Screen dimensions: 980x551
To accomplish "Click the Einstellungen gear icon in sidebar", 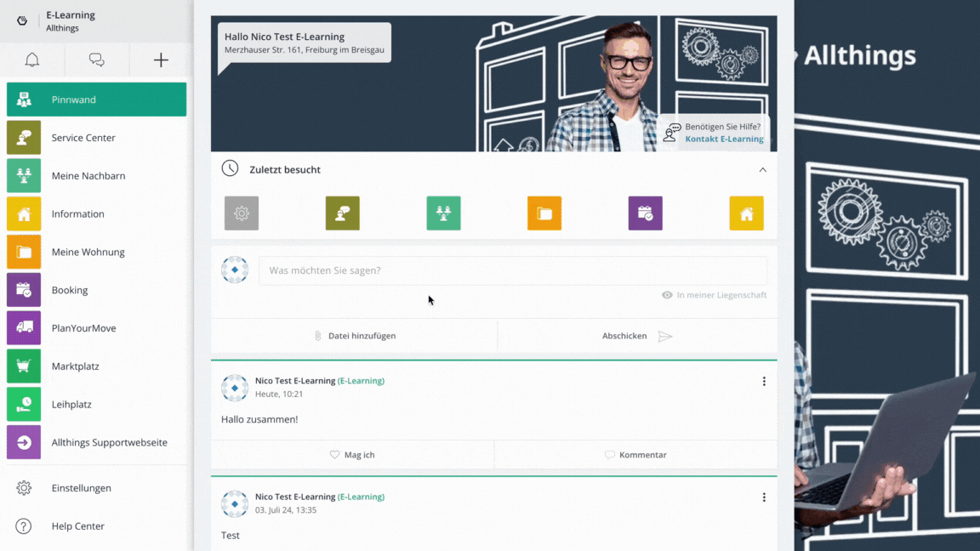I will 24,488.
